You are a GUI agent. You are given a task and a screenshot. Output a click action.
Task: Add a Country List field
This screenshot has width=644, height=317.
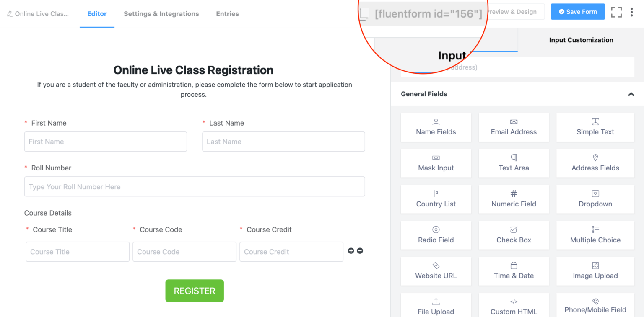point(436,199)
